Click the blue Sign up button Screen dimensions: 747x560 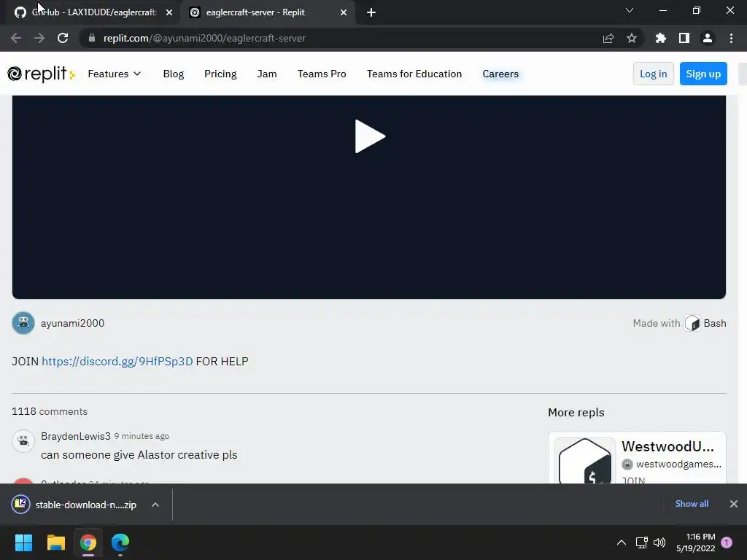[x=703, y=74]
